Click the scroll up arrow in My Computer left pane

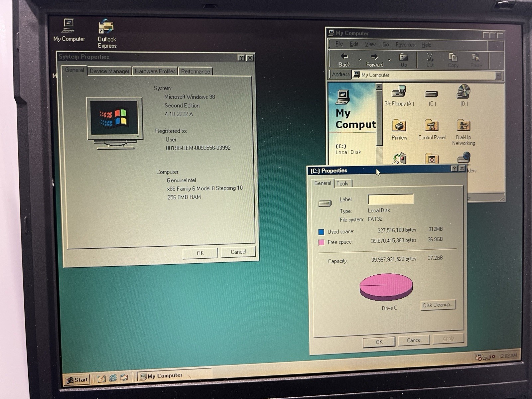click(379, 87)
